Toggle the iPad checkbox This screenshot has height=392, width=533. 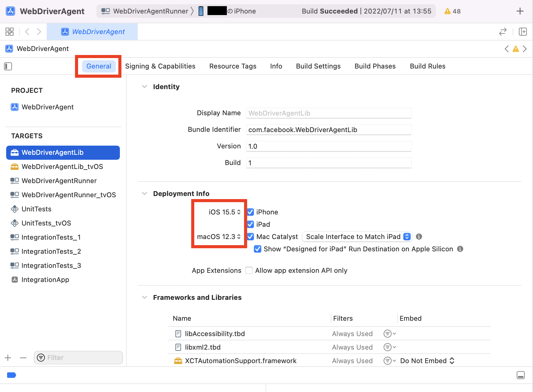pyautogui.click(x=251, y=224)
